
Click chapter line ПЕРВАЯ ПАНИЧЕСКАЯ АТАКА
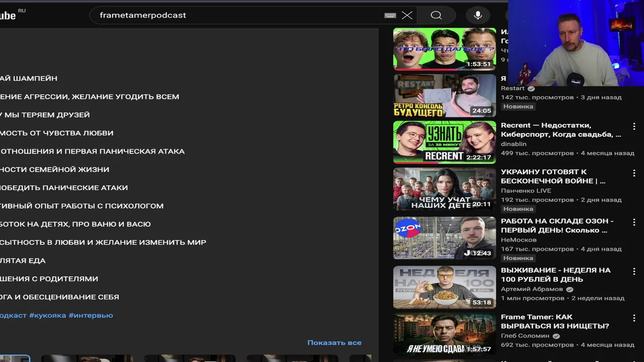coord(93,151)
